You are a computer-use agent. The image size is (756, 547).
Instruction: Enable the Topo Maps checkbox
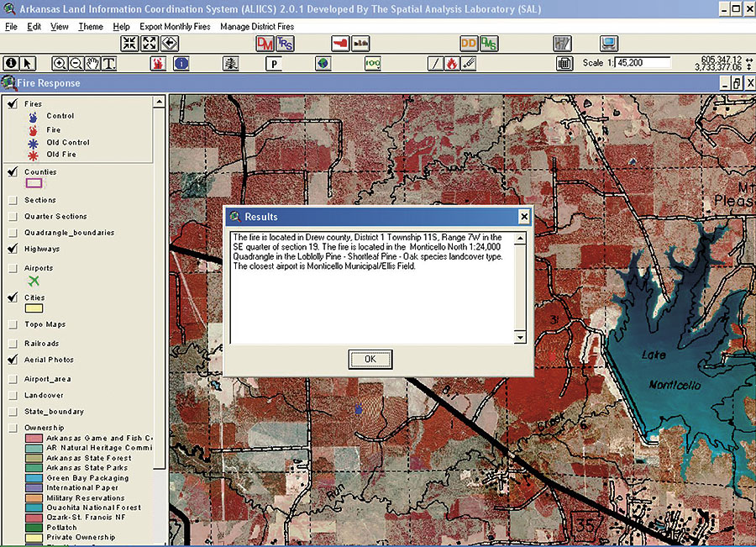[13, 324]
